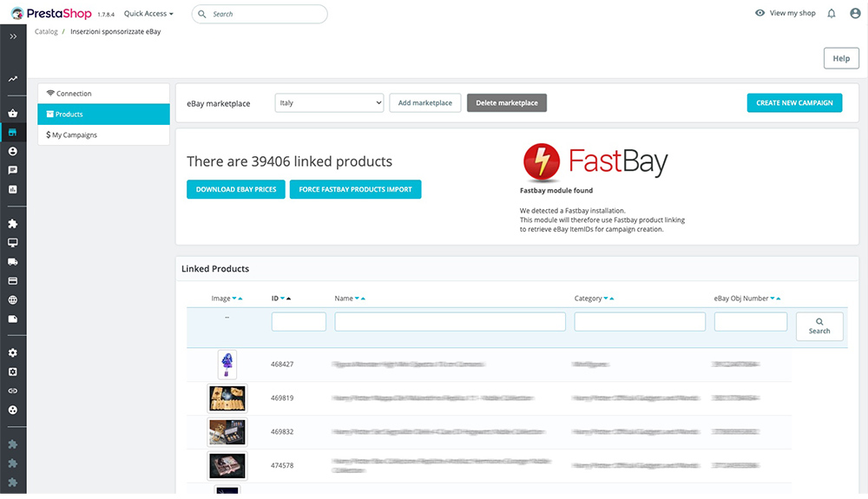Click View my shop link
The image size is (868, 499).
[x=792, y=13]
